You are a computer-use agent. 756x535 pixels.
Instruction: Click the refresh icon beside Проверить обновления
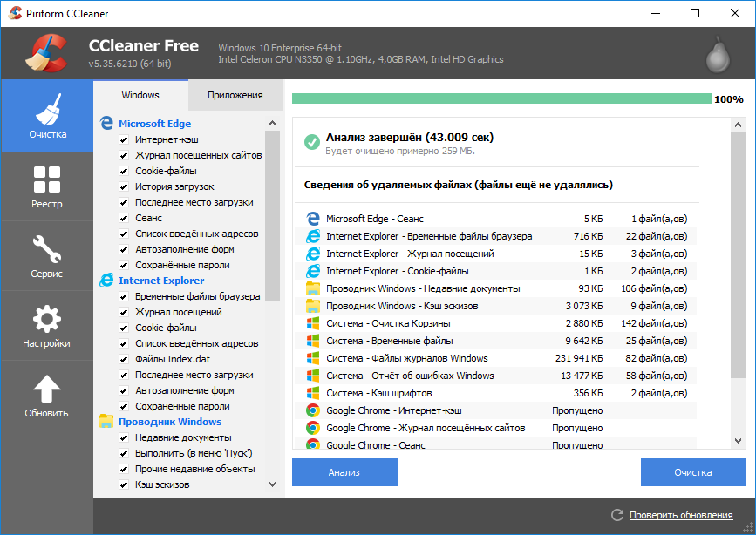click(x=617, y=515)
